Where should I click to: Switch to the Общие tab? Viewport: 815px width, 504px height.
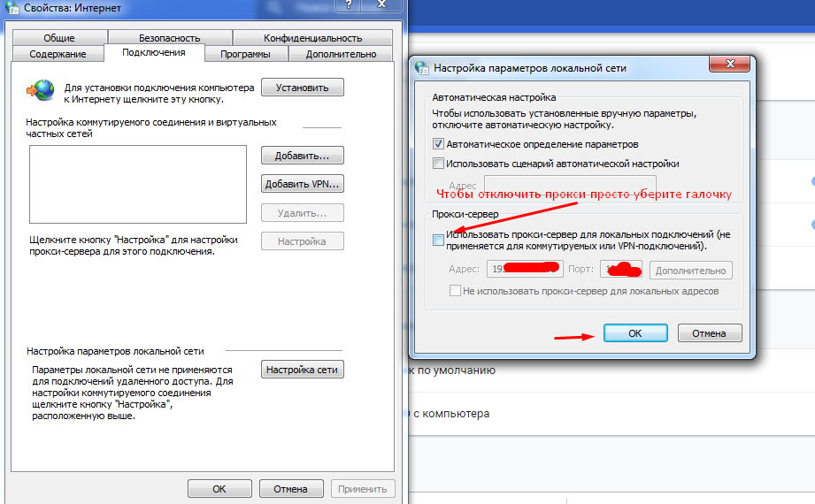59,38
